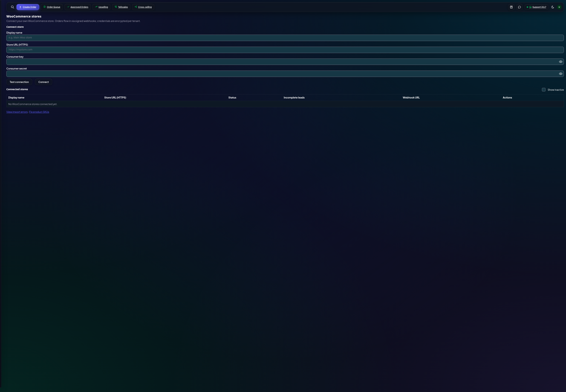Reveal Consumer key with eye icon
The width and height of the screenshot is (566, 392).
pos(560,62)
